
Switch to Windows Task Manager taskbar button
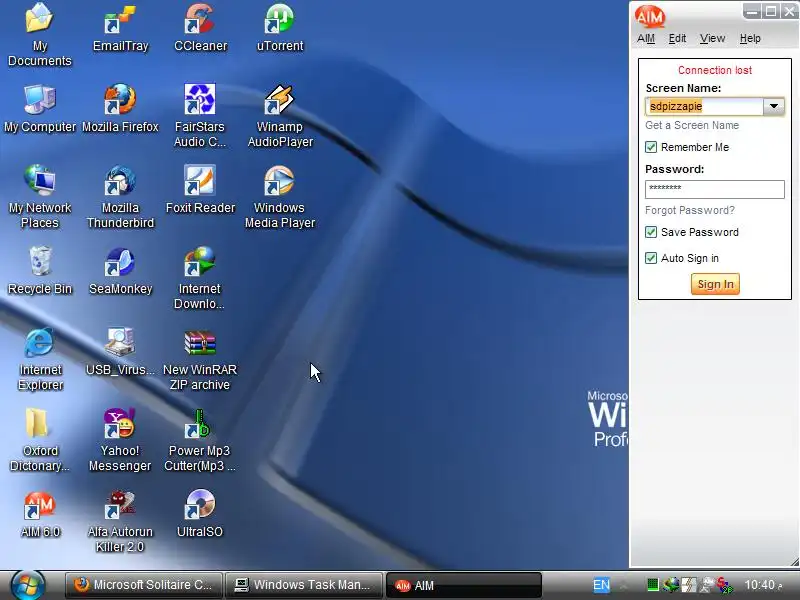[304, 585]
